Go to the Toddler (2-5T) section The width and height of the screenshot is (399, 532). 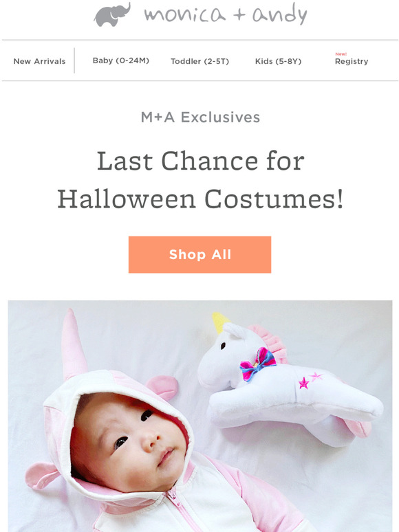199,61
